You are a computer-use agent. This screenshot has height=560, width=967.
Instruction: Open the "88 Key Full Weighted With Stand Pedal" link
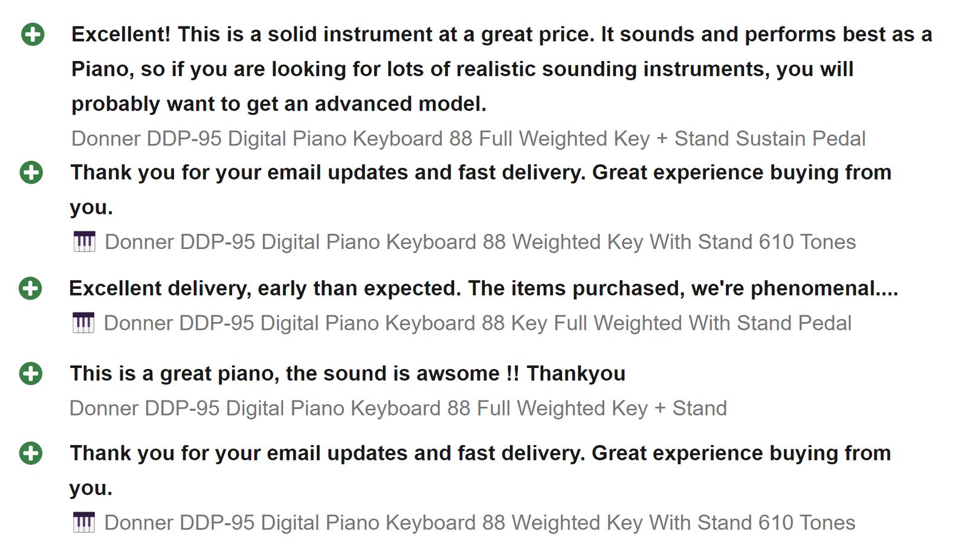point(477,323)
